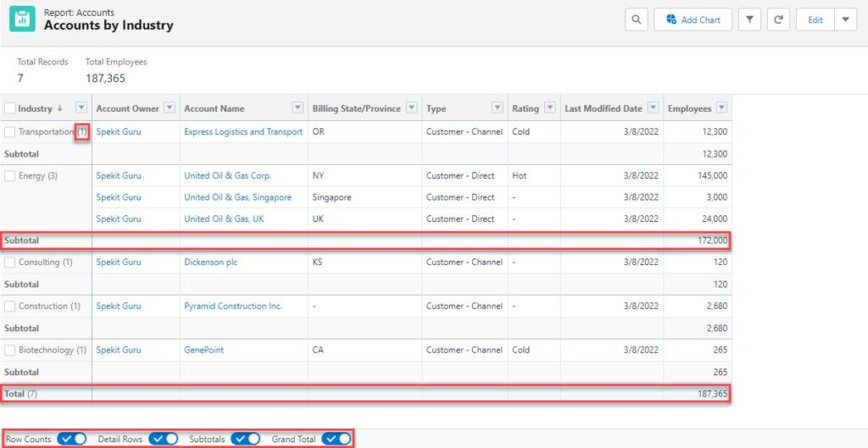Viewport: 868px width, 448px height.
Task: Open the report search magnifier
Action: click(637, 20)
